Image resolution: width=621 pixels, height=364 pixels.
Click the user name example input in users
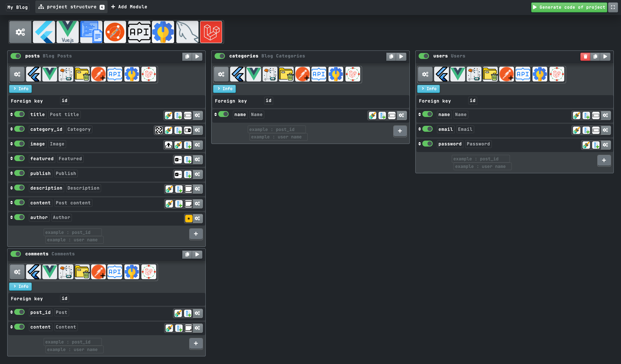(483, 166)
